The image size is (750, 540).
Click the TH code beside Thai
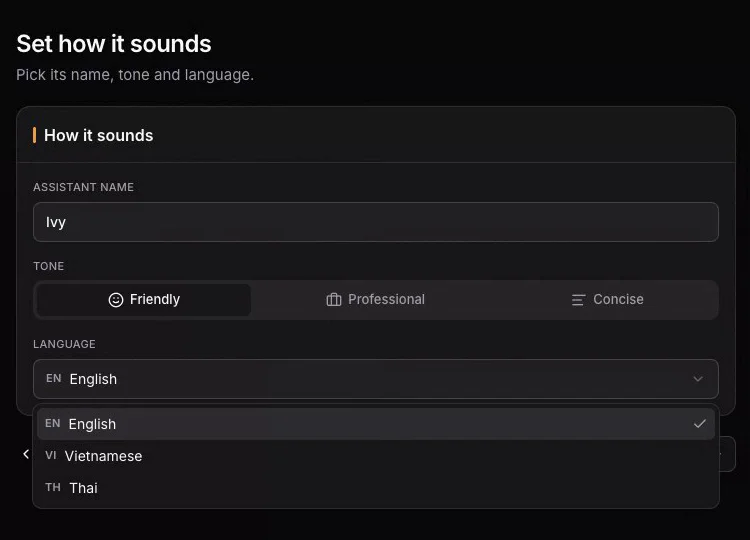coord(53,487)
